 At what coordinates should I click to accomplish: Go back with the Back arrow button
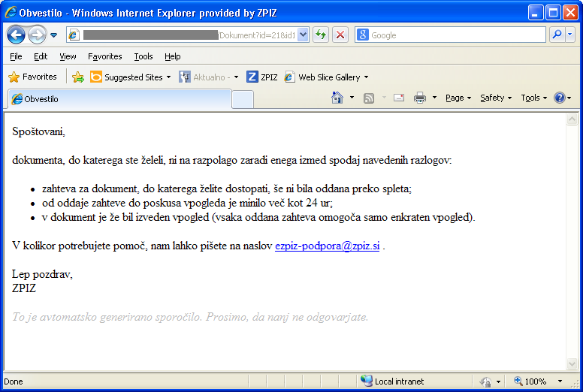[x=16, y=35]
